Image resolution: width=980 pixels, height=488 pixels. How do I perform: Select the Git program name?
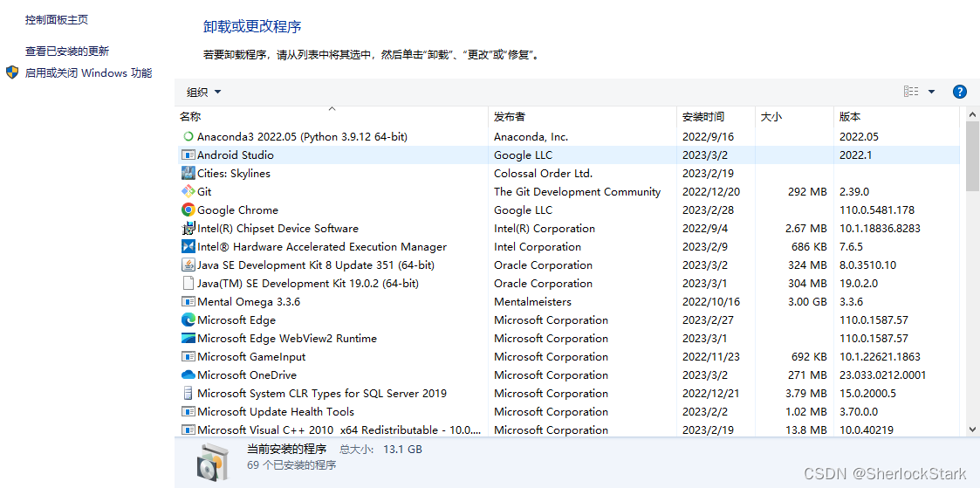[203, 192]
